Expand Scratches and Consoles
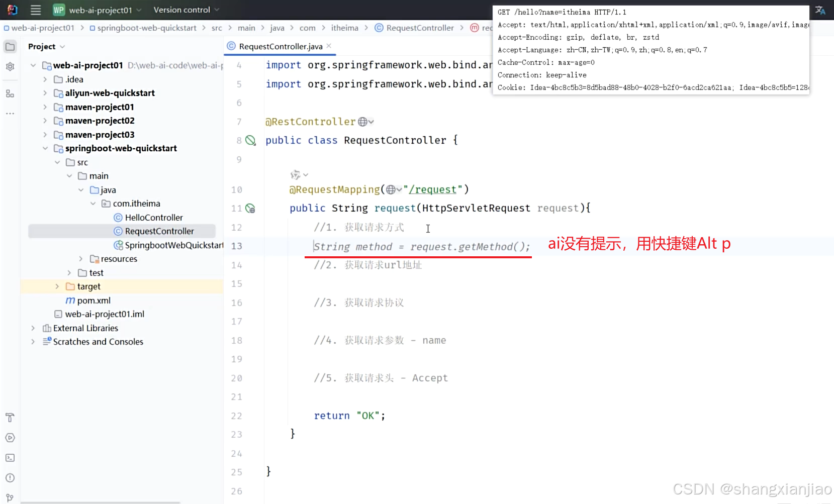Image resolution: width=834 pixels, height=504 pixels. click(33, 342)
